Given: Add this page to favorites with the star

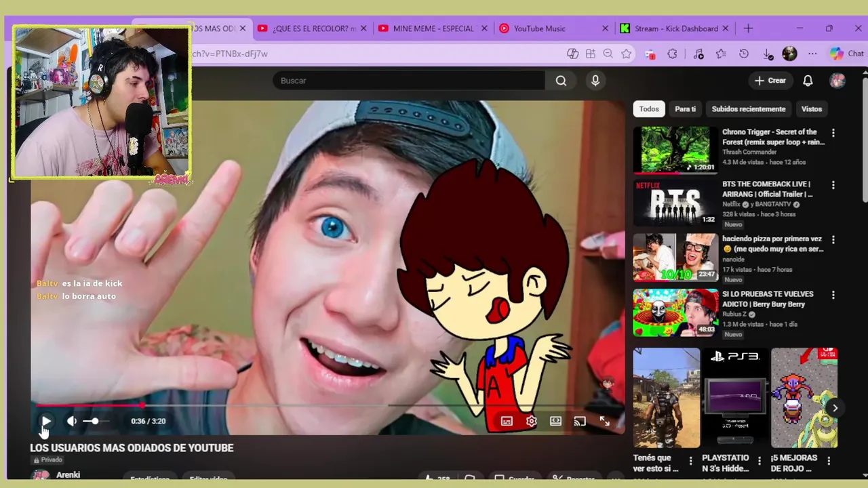Looking at the screenshot, I should (x=627, y=54).
